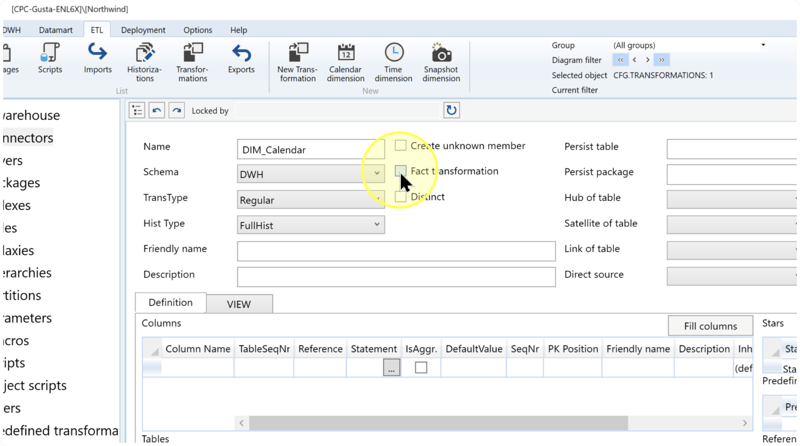Open the Exports list
The image size is (800, 446).
(241, 59)
